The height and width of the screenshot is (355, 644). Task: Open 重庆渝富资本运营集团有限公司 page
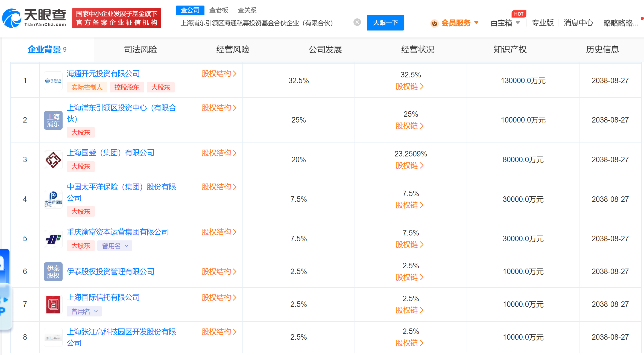[x=118, y=232]
